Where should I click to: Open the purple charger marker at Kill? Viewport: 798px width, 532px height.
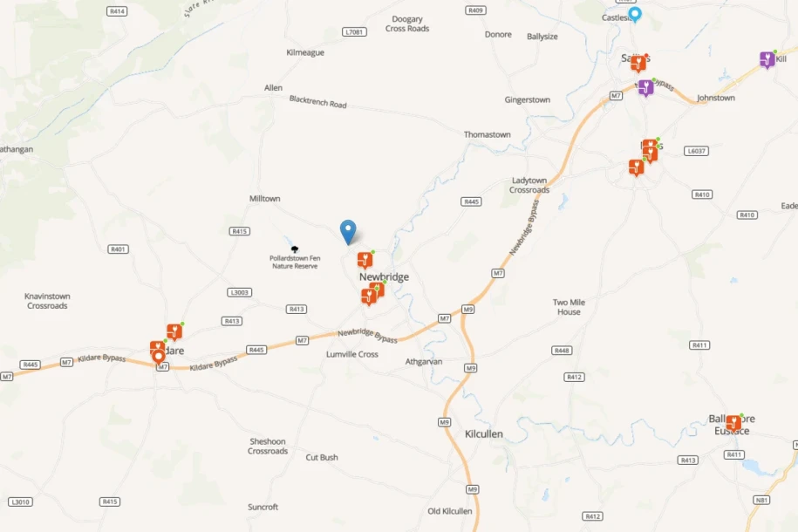point(767,60)
